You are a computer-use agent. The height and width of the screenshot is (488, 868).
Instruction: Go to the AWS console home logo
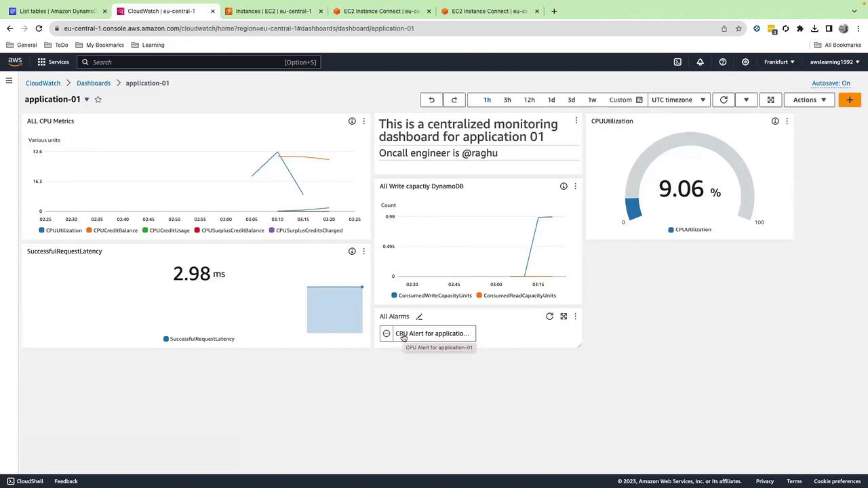[x=15, y=62]
